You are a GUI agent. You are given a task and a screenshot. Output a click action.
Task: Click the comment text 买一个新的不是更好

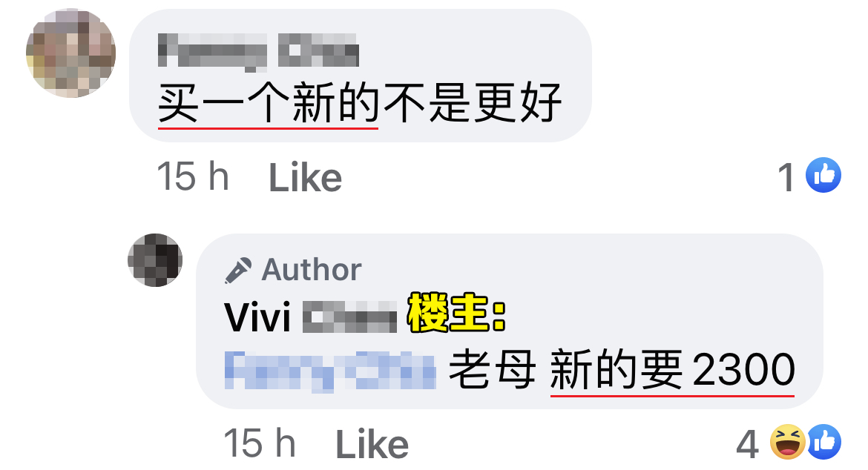pyautogui.click(x=360, y=103)
